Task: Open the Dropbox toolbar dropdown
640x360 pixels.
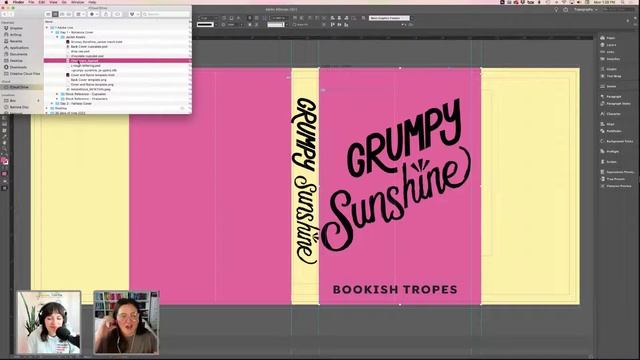Action: (x=133, y=14)
